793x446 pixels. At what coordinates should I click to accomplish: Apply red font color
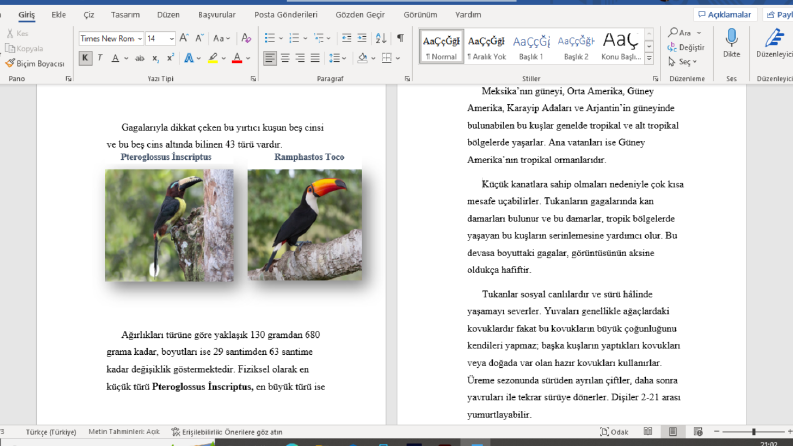[x=237, y=58]
